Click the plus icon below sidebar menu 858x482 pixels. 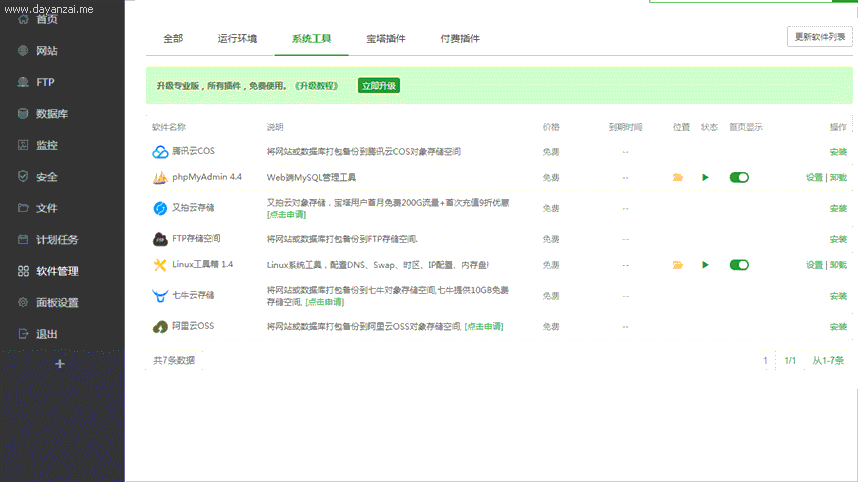pyautogui.click(x=60, y=364)
